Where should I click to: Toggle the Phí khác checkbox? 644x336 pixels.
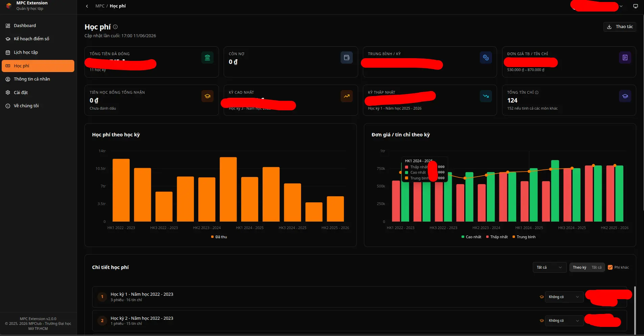[x=610, y=267]
